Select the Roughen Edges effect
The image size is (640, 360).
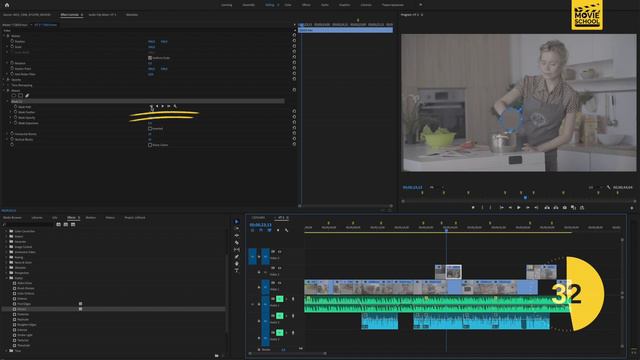pyautogui.click(x=27, y=324)
